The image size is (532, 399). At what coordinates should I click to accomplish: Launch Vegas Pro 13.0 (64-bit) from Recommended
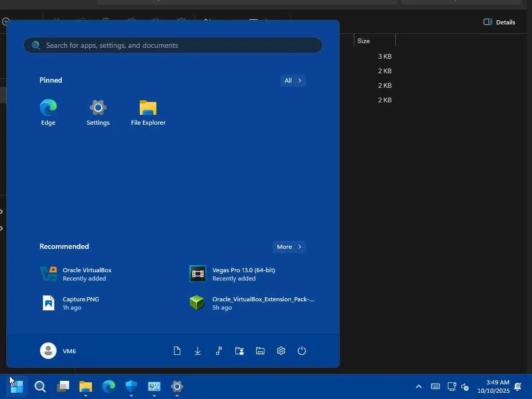[x=233, y=274]
